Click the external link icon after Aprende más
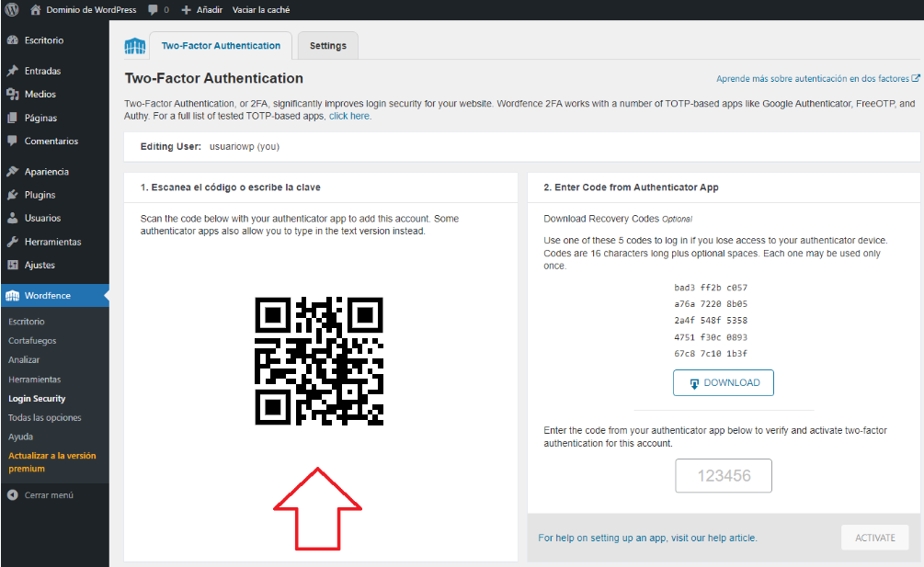This screenshot has width=924, height=567. pyautogui.click(x=916, y=78)
